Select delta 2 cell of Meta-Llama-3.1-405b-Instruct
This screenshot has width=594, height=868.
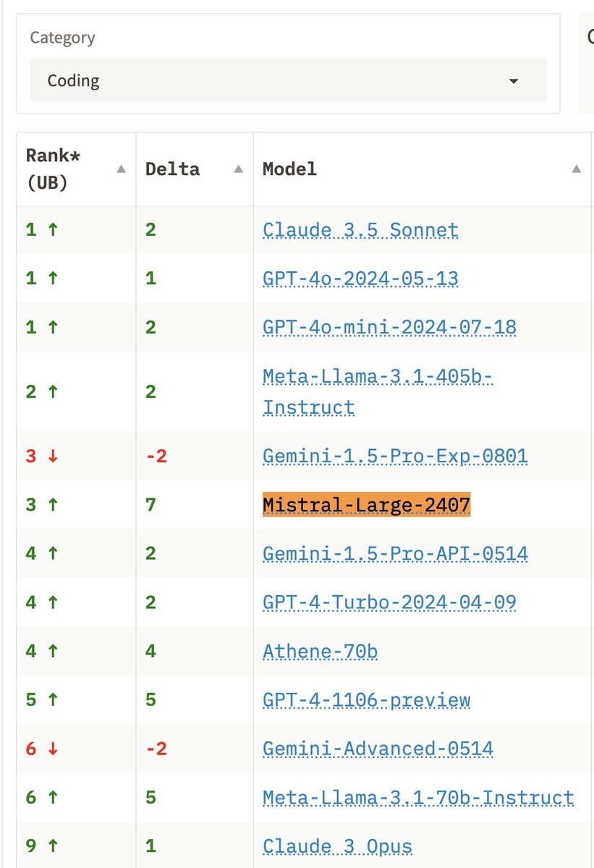click(x=194, y=392)
